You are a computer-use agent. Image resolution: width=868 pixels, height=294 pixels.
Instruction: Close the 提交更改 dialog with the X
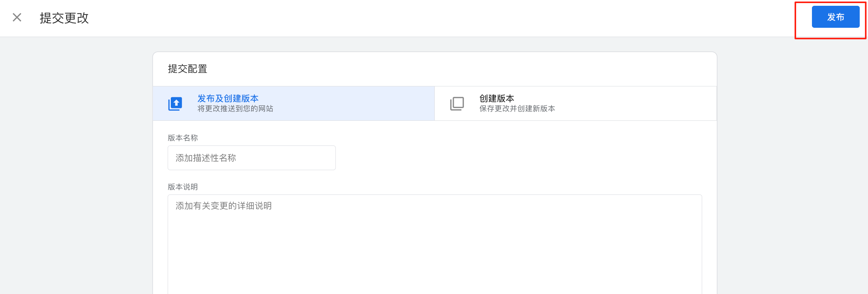[17, 17]
